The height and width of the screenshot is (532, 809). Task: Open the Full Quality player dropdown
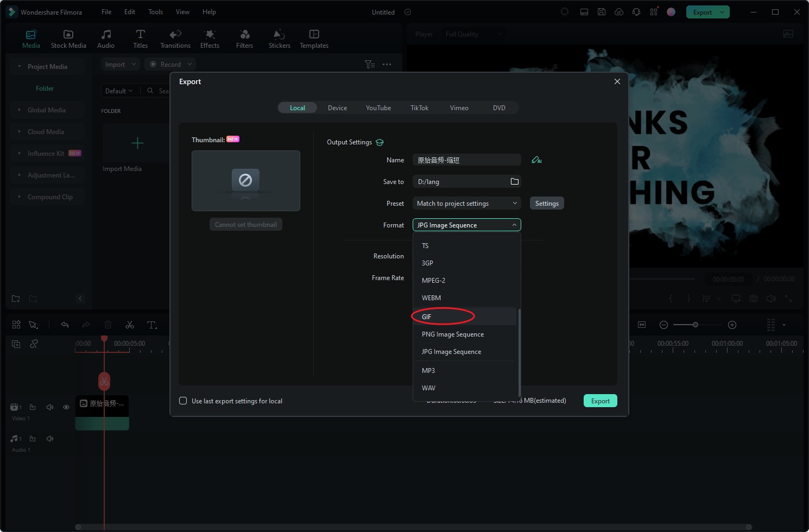pyautogui.click(x=473, y=34)
